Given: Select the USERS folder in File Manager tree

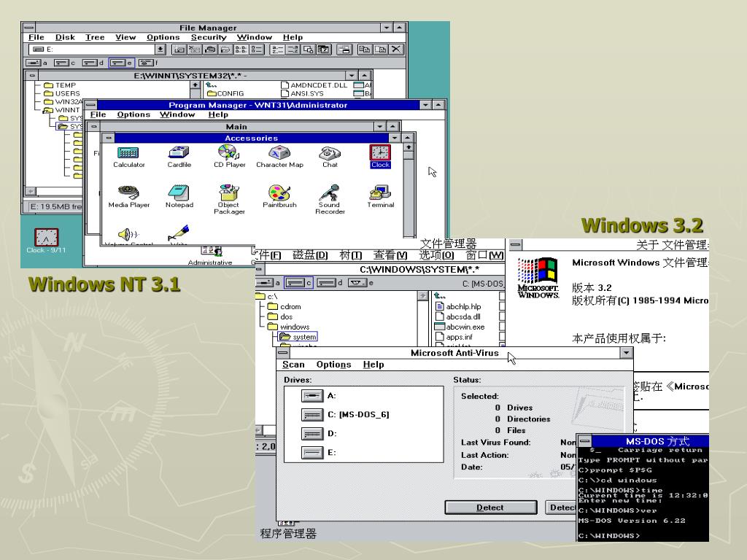Looking at the screenshot, I should pos(62,93).
